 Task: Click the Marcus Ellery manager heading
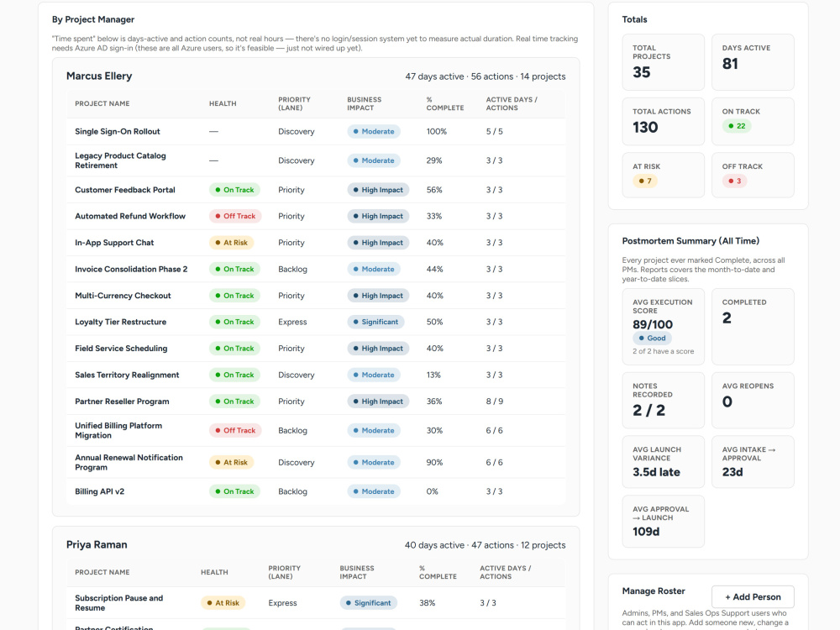pos(99,76)
